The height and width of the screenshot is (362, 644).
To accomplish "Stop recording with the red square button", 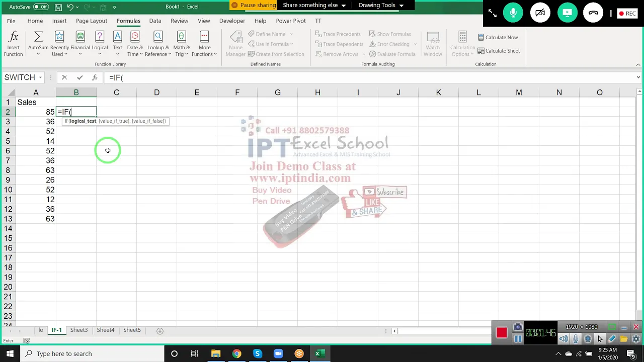I will [502, 333].
